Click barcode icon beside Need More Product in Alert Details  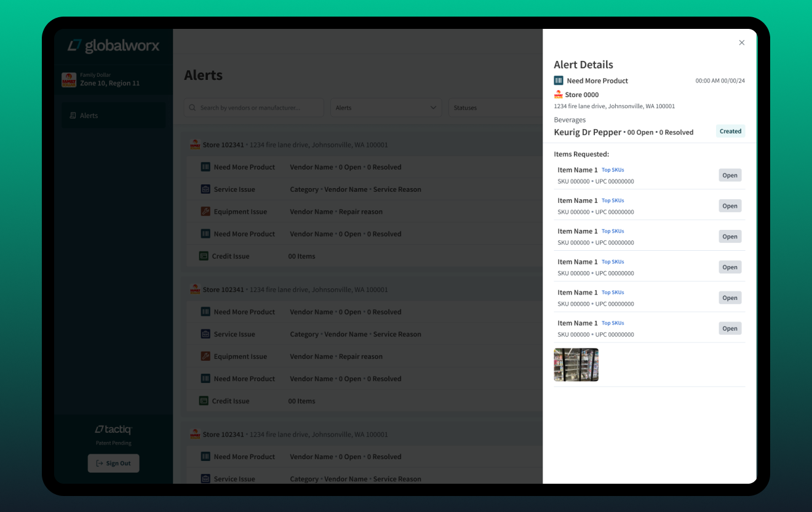click(x=559, y=81)
